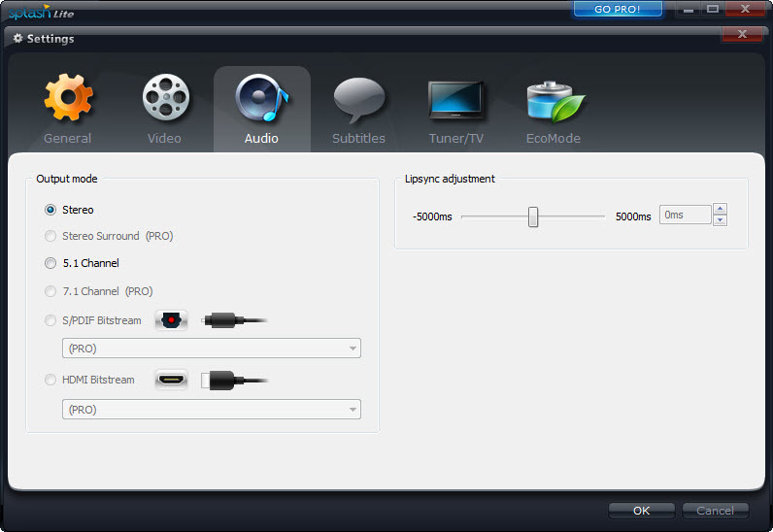Click the Splash Lite logo

(x=42, y=12)
